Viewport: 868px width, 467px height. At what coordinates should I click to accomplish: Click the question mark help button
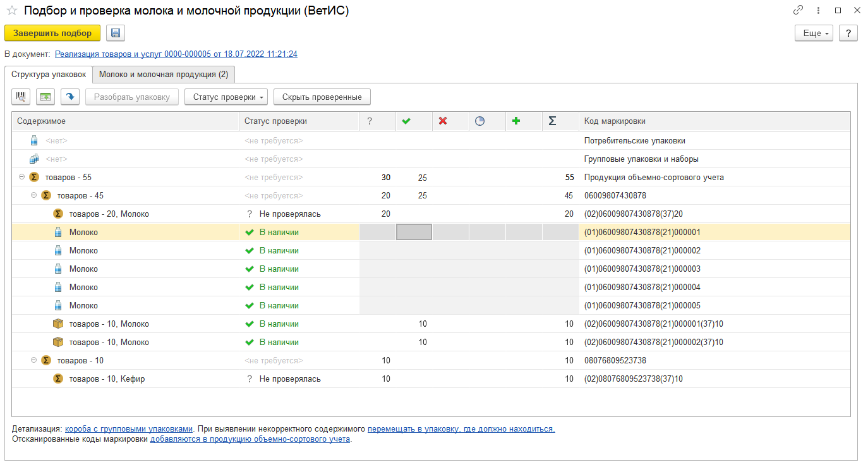click(848, 33)
